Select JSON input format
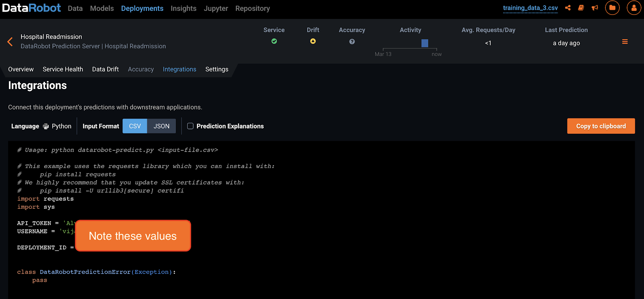Viewport: 644px width, 299px height. pyautogui.click(x=161, y=126)
